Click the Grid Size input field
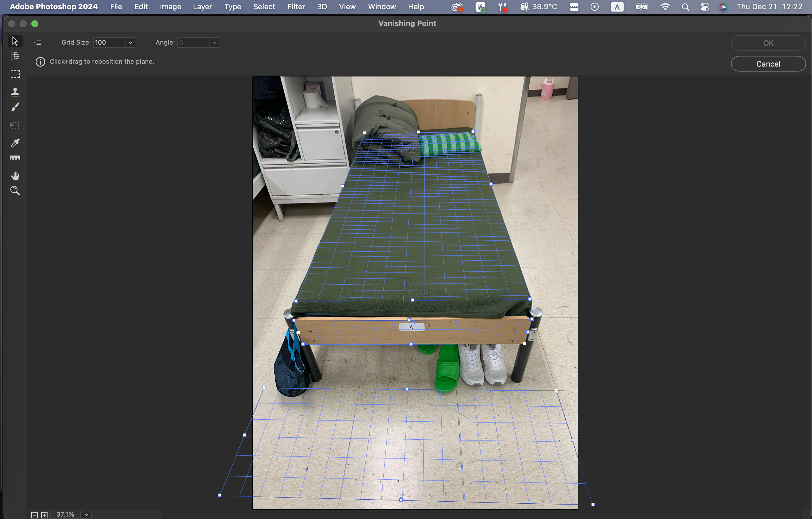Screen dimensions: 812x519 pos(109,43)
